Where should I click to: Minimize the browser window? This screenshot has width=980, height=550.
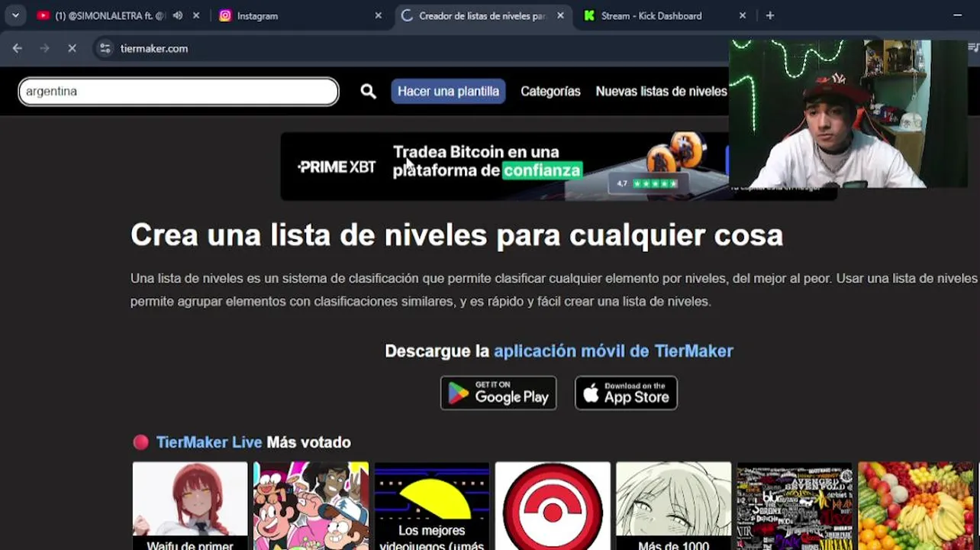(x=958, y=15)
